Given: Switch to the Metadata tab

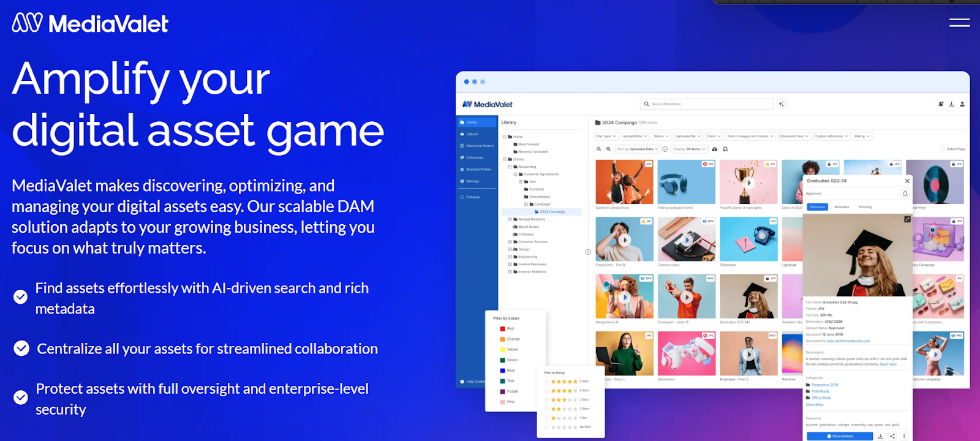Looking at the screenshot, I should (842, 207).
